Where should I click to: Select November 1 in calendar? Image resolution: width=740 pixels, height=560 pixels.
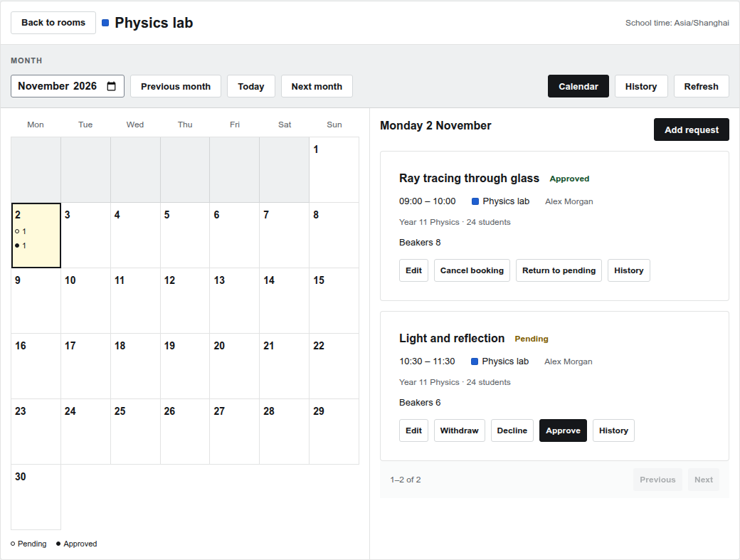[334, 170]
